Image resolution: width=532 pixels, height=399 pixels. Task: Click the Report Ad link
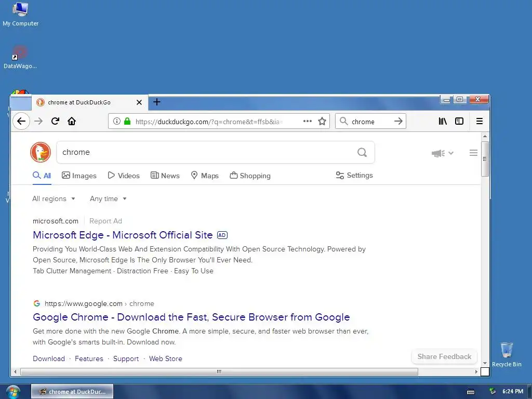click(105, 221)
